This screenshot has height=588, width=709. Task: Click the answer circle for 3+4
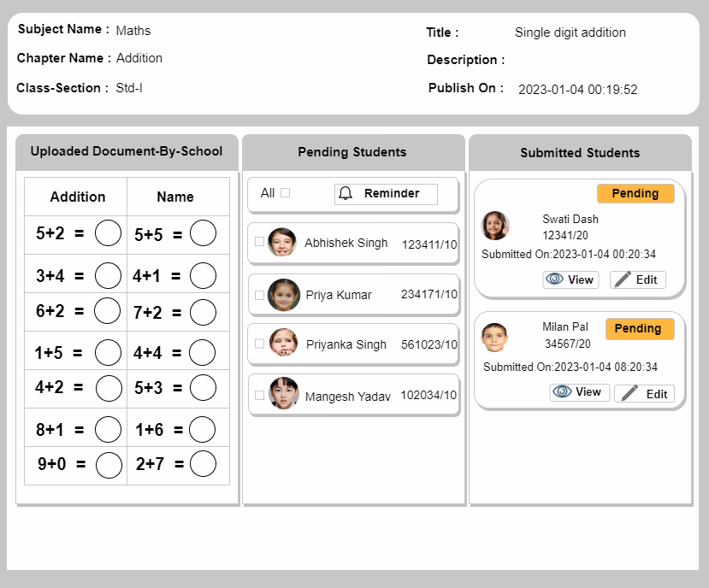[x=108, y=275]
